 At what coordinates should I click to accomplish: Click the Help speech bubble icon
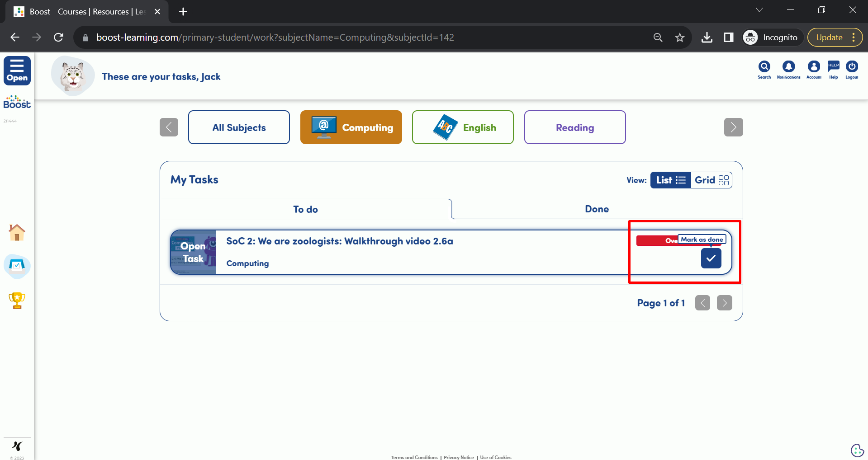point(833,67)
